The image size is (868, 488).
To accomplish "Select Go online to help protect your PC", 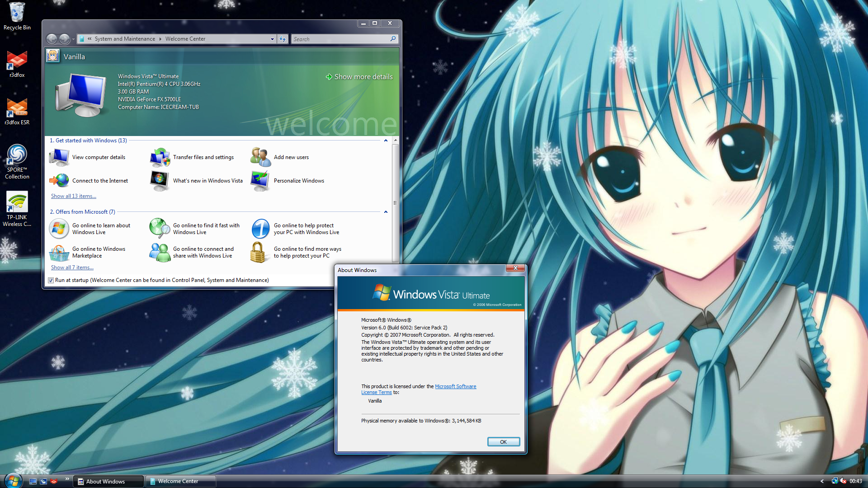I will coord(295,229).
